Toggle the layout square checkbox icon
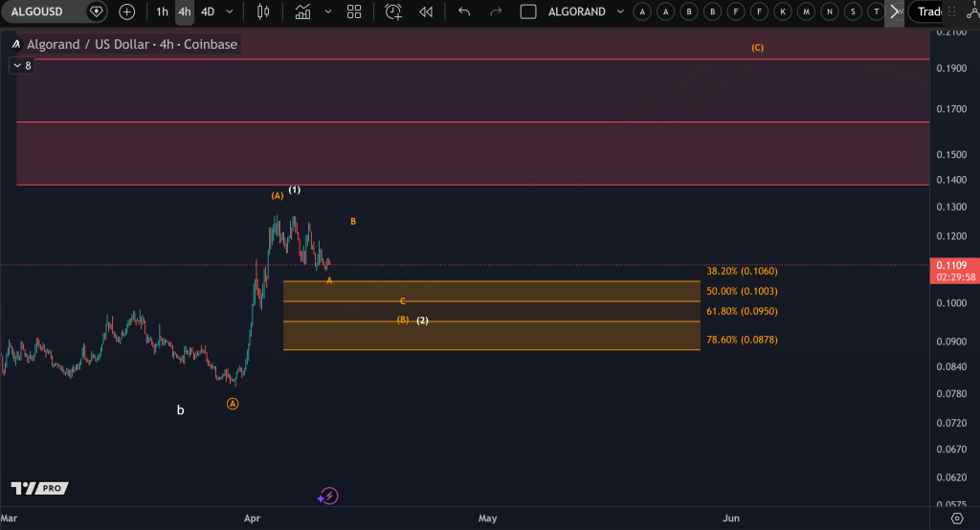Viewport: 980px width, 530px height. click(x=527, y=11)
